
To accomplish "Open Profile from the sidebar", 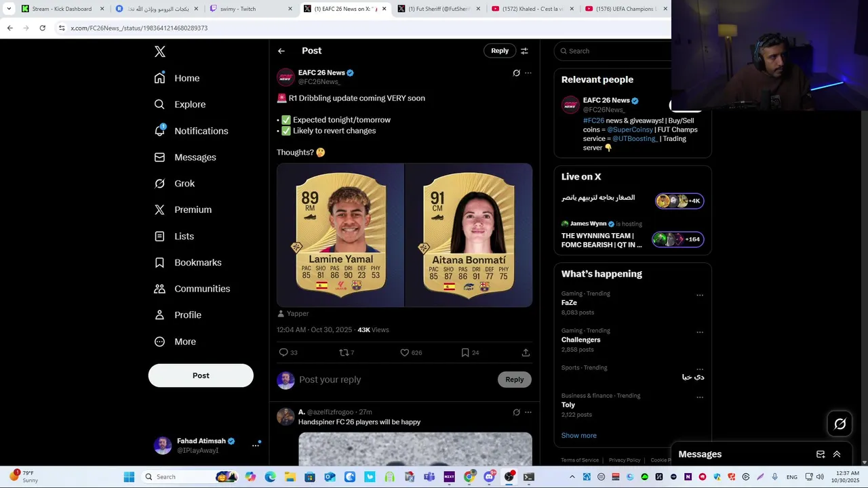I will coord(178,315).
